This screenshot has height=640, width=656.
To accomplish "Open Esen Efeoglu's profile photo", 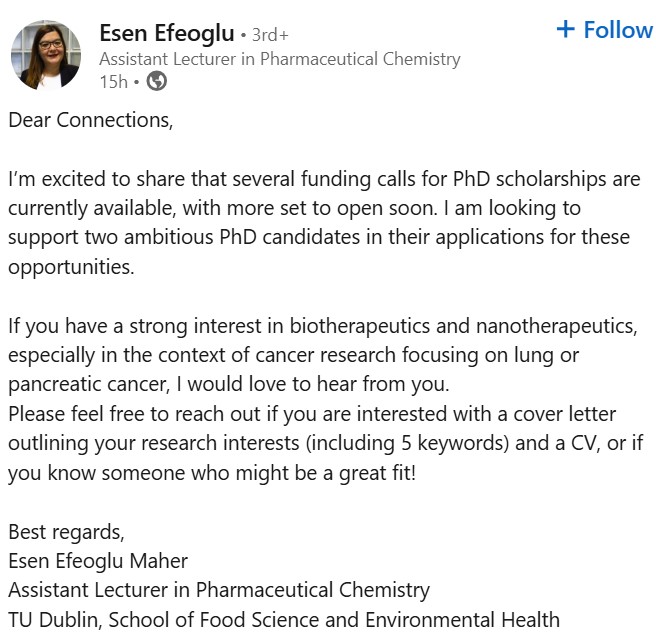I will tap(46, 55).
